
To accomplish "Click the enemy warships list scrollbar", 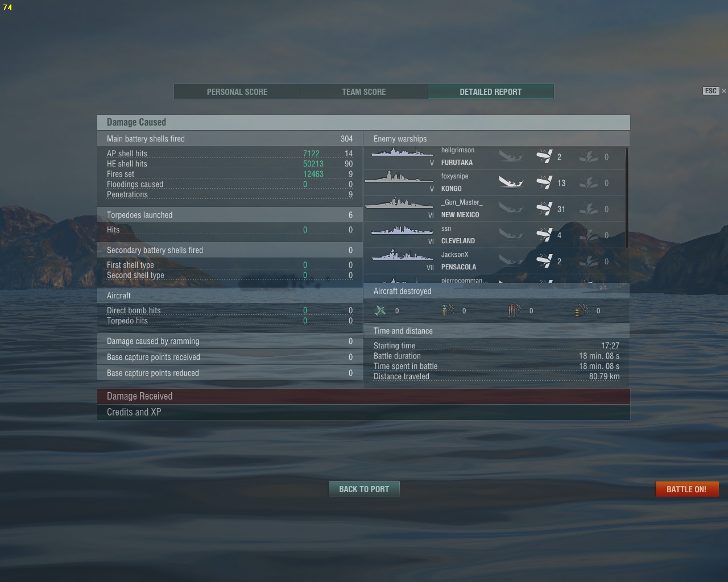I will (x=627, y=198).
